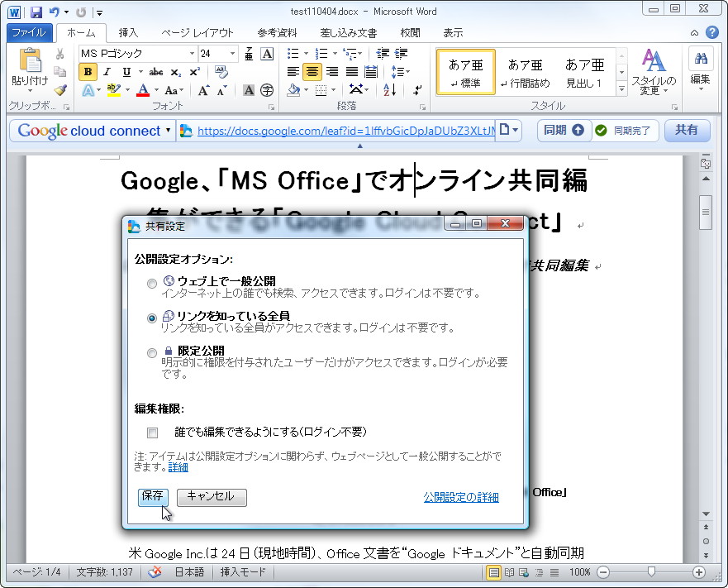Toggle bold formatting in the Font group
728x588 pixels.
coord(87,71)
